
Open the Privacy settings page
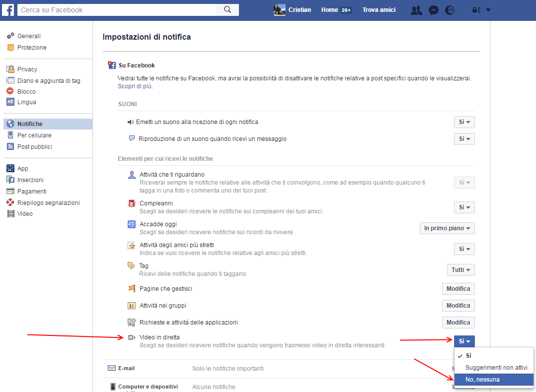coord(27,69)
